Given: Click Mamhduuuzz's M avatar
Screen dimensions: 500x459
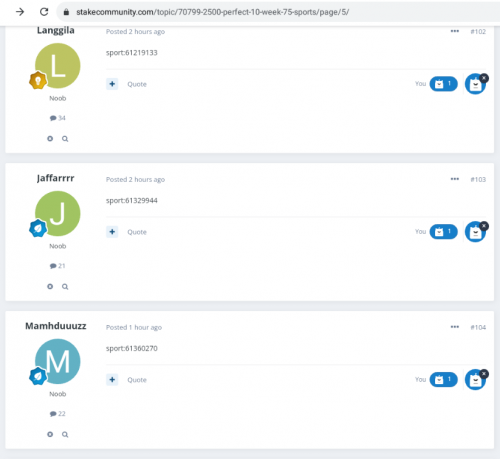Looking at the screenshot, I should pyautogui.click(x=58, y=362).
